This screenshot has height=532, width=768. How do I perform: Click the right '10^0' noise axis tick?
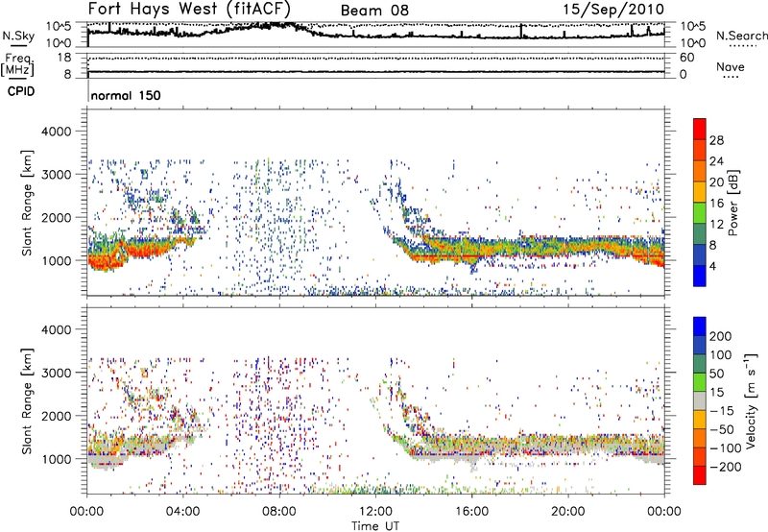[x=692, y=43]
